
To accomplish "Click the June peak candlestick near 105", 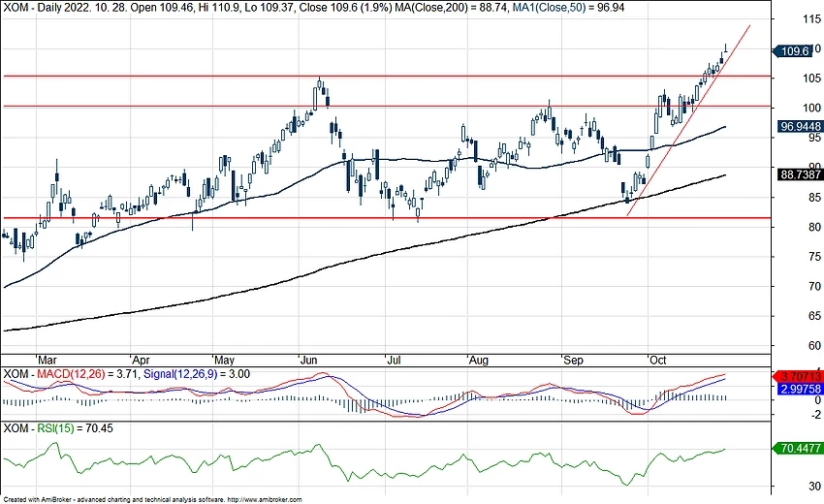I will click(x=320, y=83).
